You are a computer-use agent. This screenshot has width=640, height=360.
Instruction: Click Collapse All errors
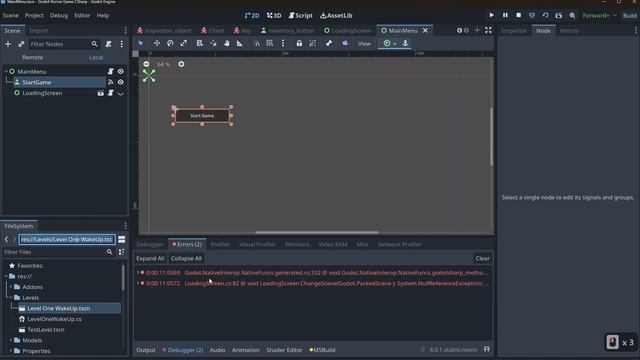[186, 258]
